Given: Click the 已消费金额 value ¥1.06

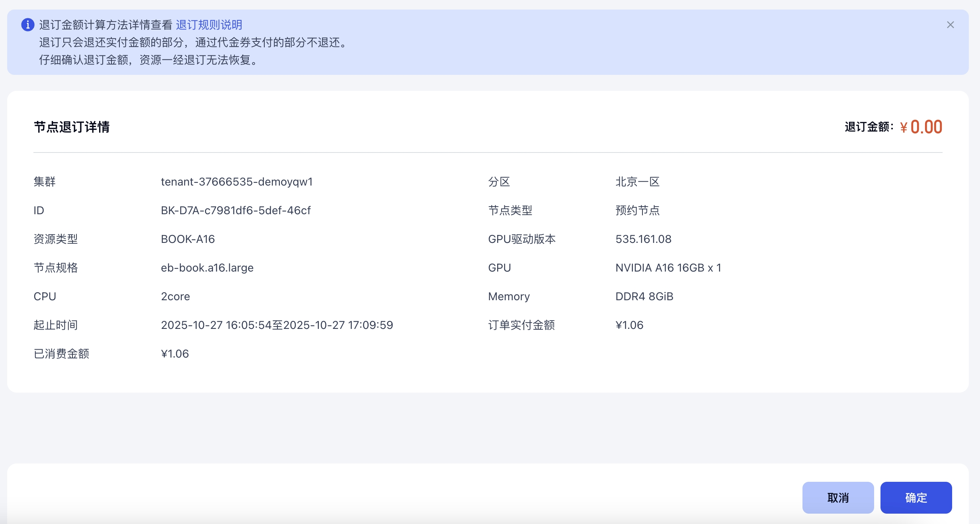Looking at the screenshot, I should [x=175, y=354].
